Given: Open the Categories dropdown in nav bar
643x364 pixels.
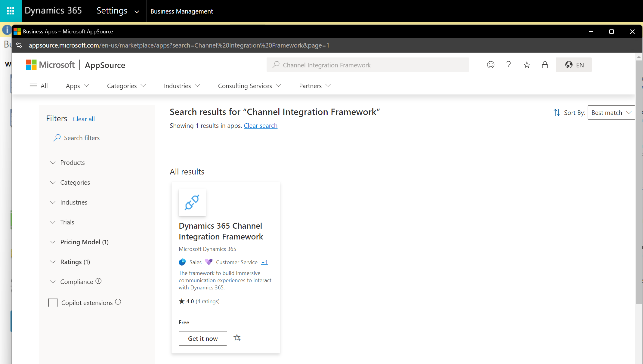Looking at the screenshot, I should 126,86.
